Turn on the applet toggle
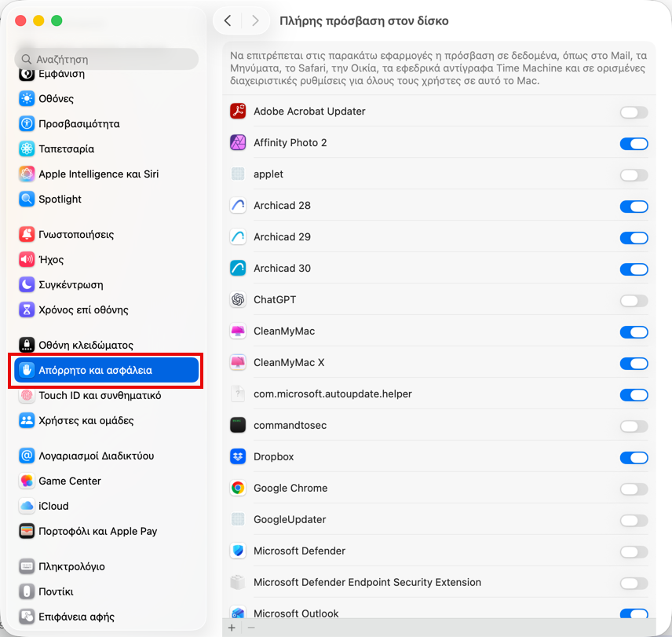The width and height of the screenshot is (672, 637). pyautogui.click(x=634, y=175)
